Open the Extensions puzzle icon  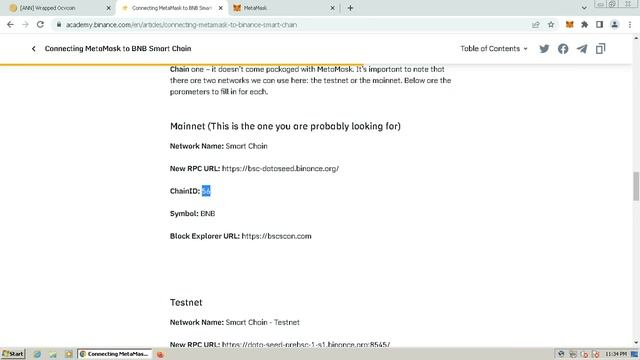(x=584, y=24)
